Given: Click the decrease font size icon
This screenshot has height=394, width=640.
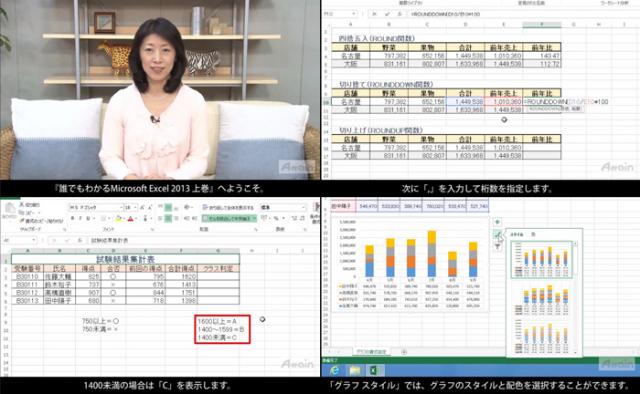Looking at the screenshot, I should (150, 207).
